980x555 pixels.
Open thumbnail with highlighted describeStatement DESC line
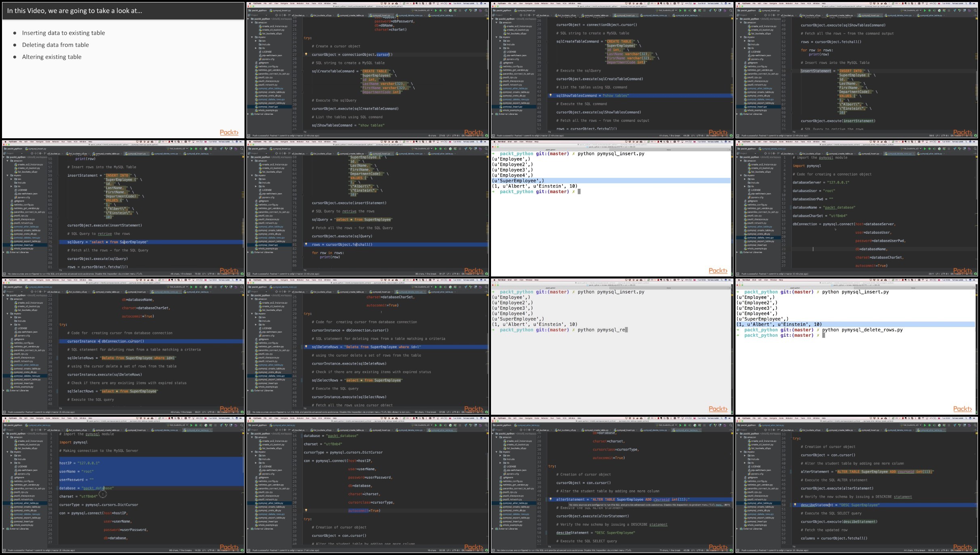point(857,485)
